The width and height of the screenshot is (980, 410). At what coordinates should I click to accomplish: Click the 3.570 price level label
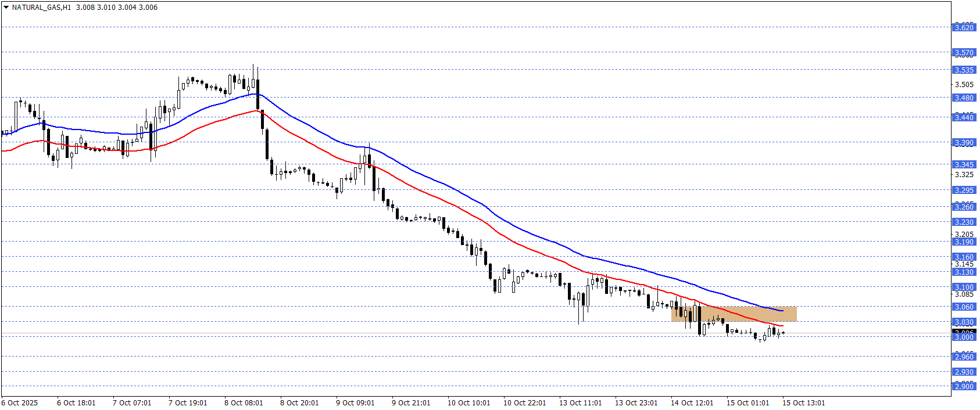click(964, 53)
